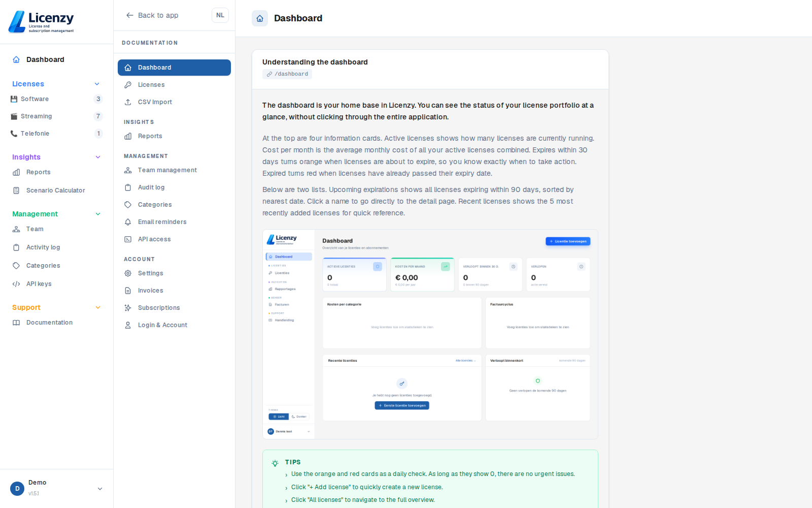Click the Login & Account person icon
812x508 pixels.
click(x=128, y=325)
